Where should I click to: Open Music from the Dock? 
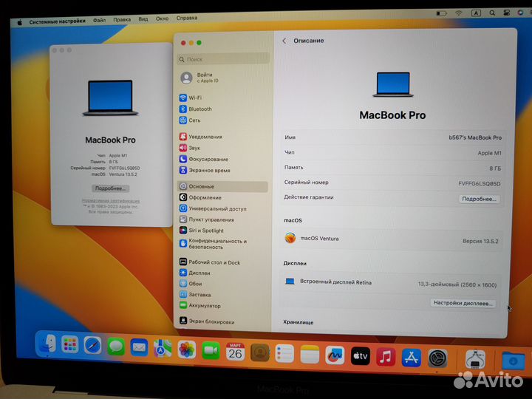click(x=386, y=357)
